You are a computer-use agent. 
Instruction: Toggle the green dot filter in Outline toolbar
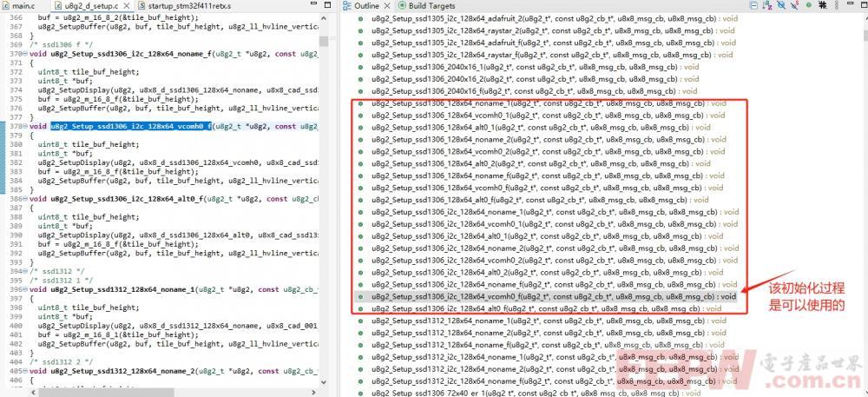pos(809,5)
